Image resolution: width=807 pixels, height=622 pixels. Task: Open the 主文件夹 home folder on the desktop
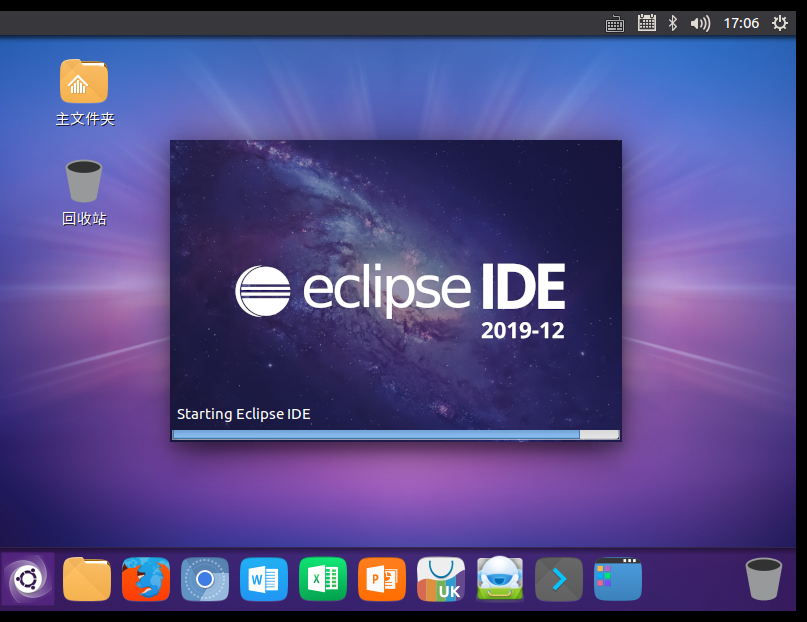[x=84, y=93]
